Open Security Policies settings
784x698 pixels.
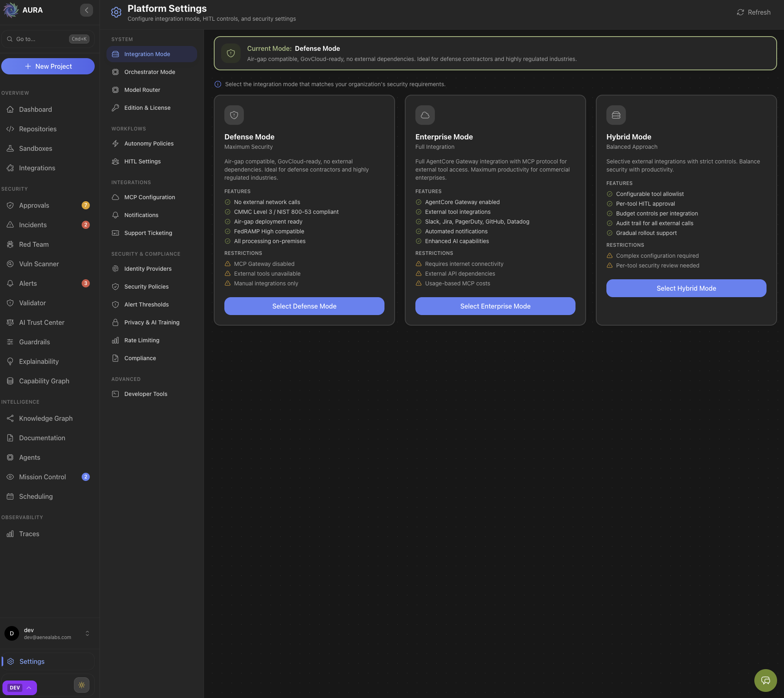coord(152,287)
